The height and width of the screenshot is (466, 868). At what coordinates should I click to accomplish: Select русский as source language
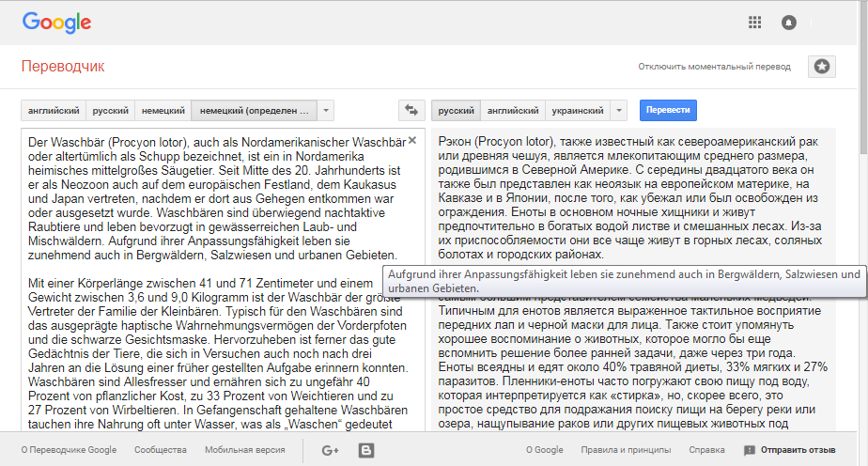pyautogui.click(x=111, y=110)
